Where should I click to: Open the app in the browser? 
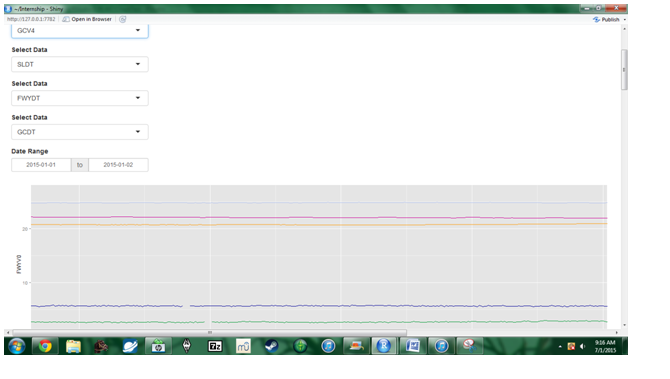(87, 19)
